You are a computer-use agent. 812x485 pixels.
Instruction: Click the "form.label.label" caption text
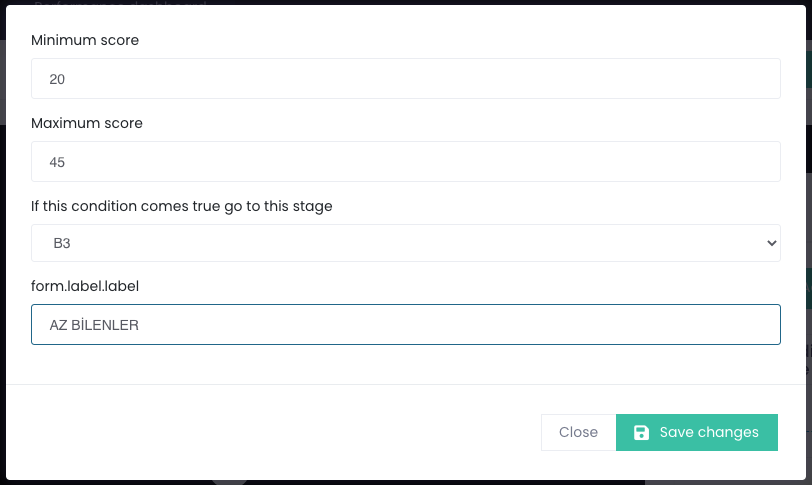tap(85, 286)
